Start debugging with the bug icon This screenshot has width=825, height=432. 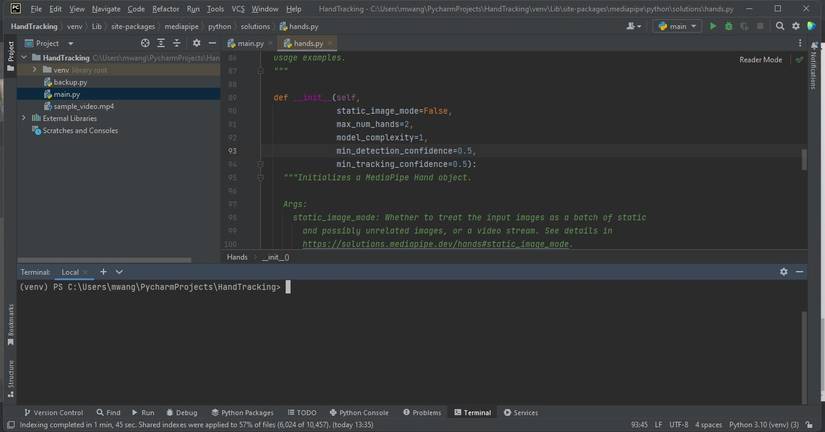coord(728,27)
